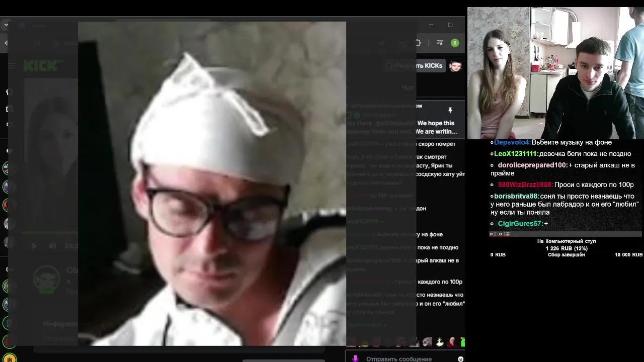Image resolution: width=644 pixels, height=362 pixels.
Task: Click the dimmed 'Чат' chat header label
Action: (408, 87)
